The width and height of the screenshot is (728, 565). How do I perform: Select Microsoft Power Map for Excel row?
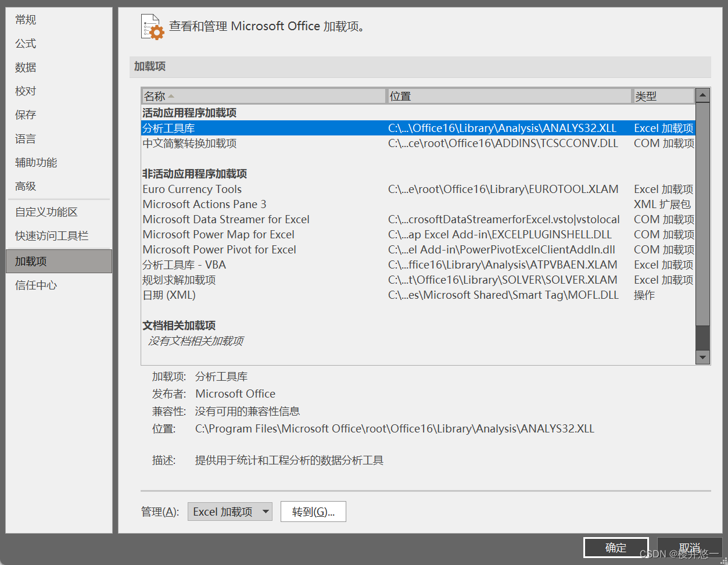[418, 234]
